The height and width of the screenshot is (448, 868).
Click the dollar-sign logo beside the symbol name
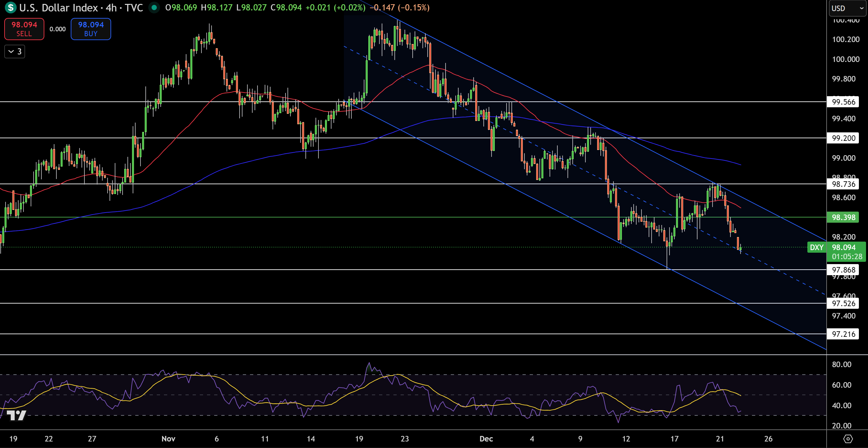coord(10,8)
